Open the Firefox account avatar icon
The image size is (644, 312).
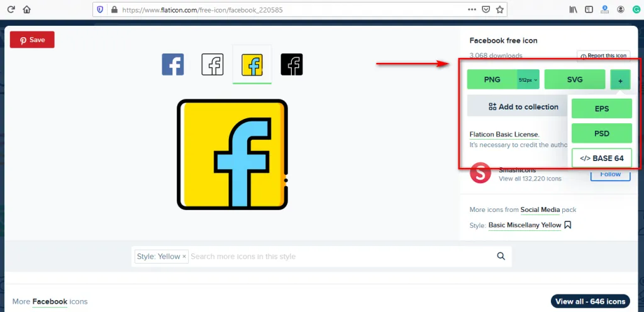click(x=621, y=9)
